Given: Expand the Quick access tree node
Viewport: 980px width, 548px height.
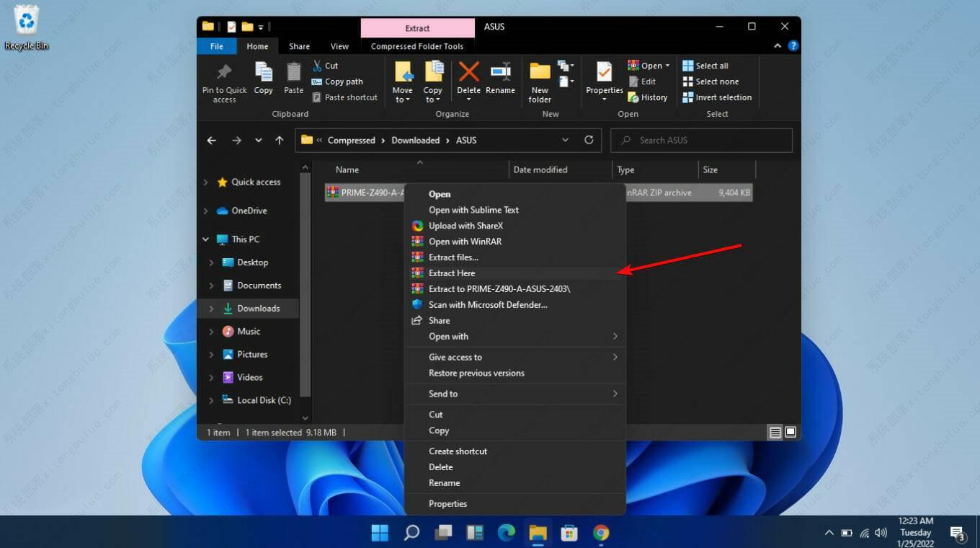Looking at the screenshot, I should click(206, 182).
